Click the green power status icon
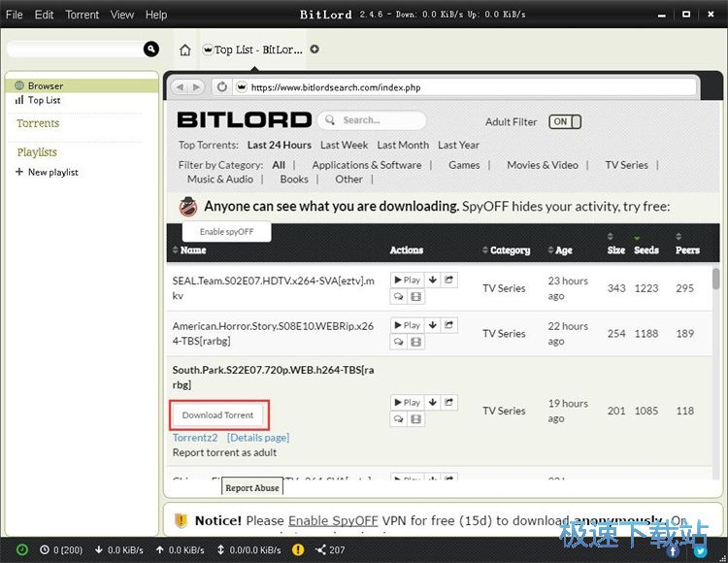 [21, 549]
